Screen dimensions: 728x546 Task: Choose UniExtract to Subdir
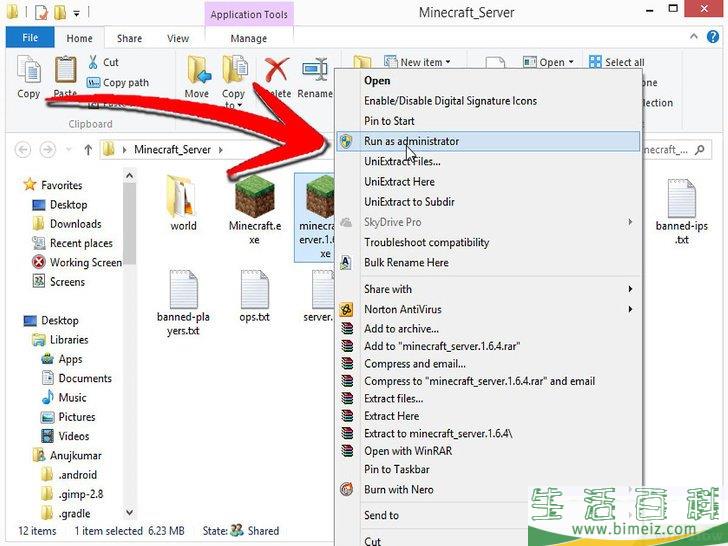coord(488,202)
